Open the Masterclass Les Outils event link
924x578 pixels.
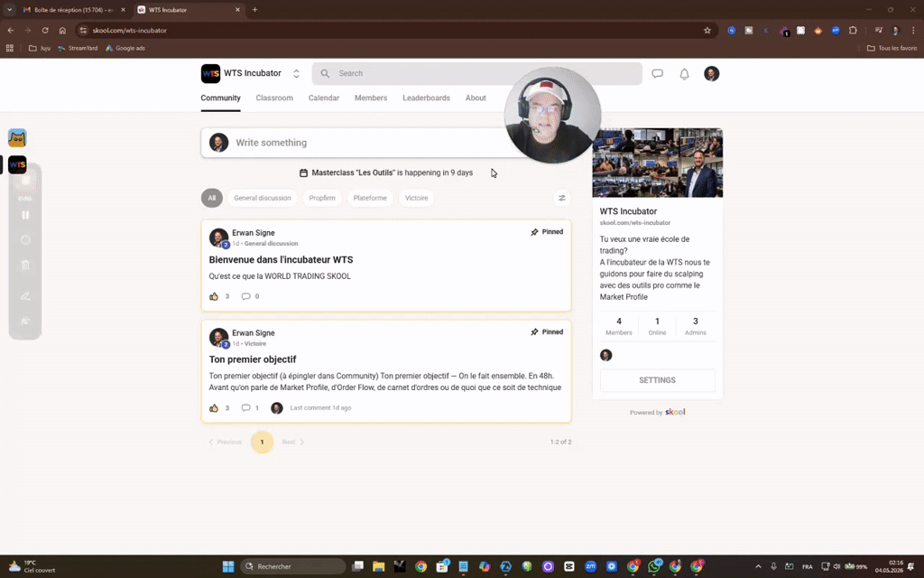coord(392,172)
